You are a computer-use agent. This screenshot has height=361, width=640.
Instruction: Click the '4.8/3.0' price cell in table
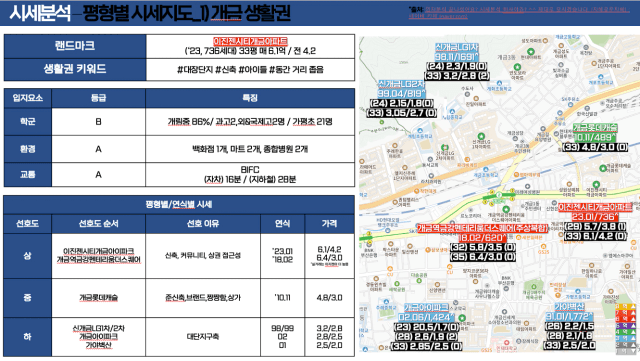pyautogui.click(x=329, y=298)
